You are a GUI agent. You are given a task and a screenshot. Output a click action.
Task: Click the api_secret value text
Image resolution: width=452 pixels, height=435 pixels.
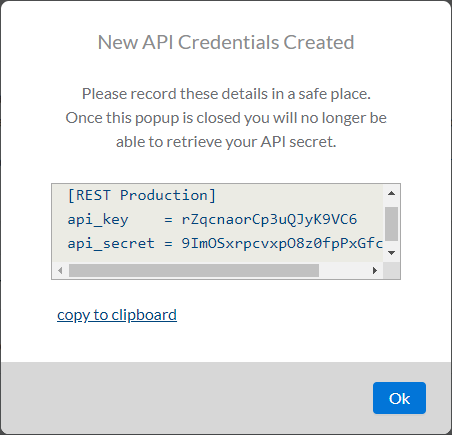pos(282,244)
